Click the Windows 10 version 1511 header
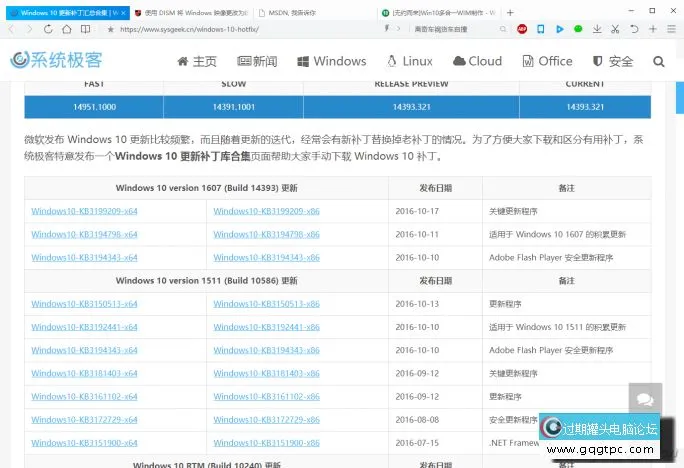The height and width of the screenshot is (468, 684). [x=206, y=280]
